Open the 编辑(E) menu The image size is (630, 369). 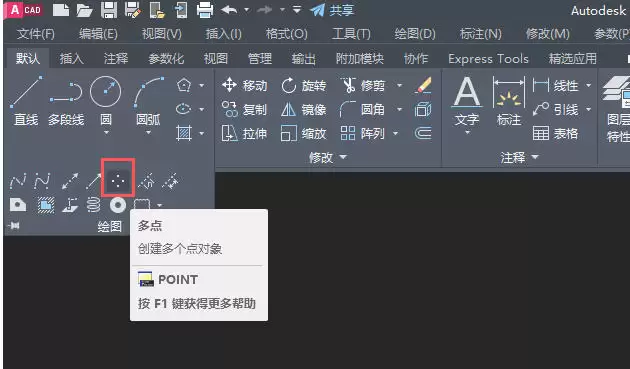point(98,34)
